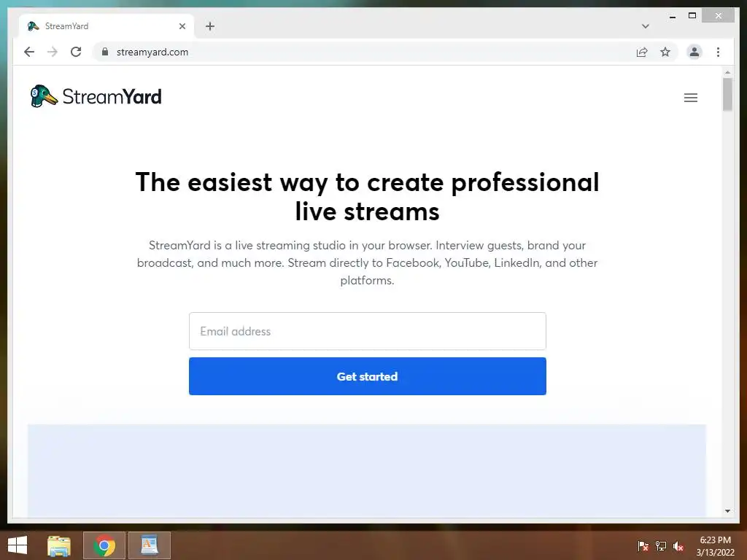The width and height of the screenshot is (747, 560).
Task: View site info via the padlock icon
Action: (x=105, y=52)
